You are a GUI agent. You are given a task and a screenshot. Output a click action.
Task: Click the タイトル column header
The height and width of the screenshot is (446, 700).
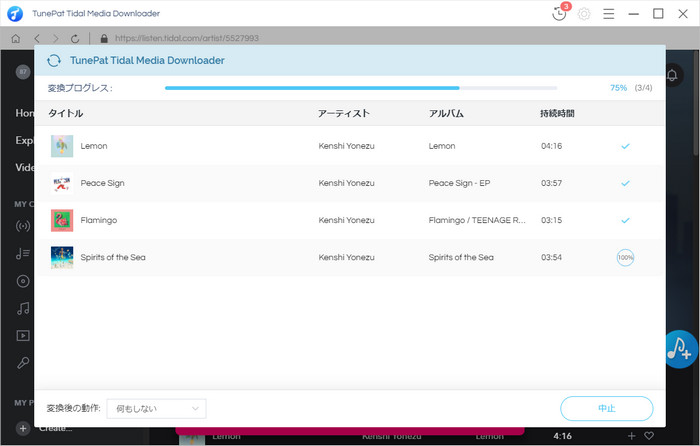[66, 113]
